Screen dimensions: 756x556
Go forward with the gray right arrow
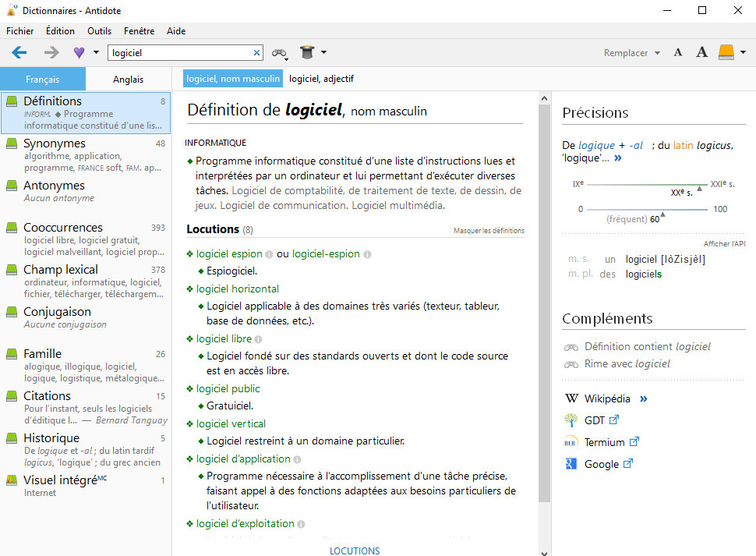coord(51,52)
